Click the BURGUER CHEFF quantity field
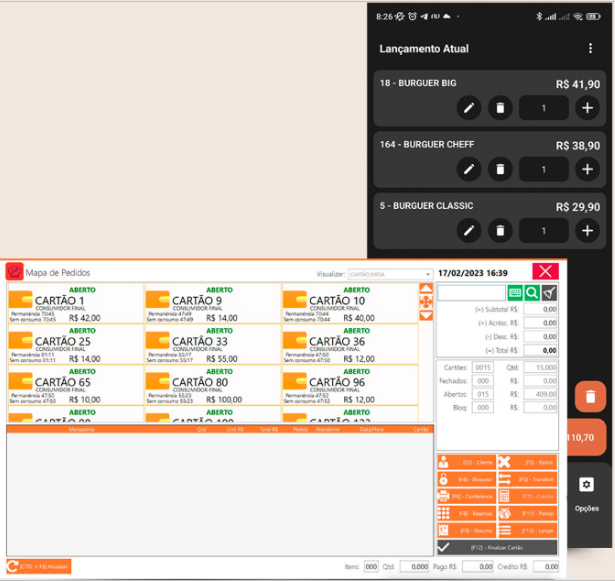Screen dimensions: 615x581 (x=544, y=169)
